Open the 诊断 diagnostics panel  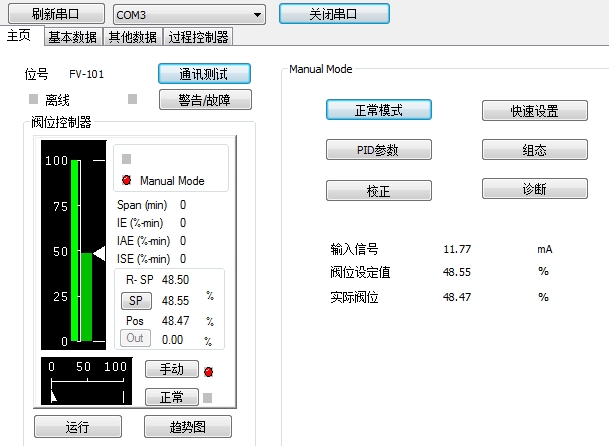[x=534, y=188]
